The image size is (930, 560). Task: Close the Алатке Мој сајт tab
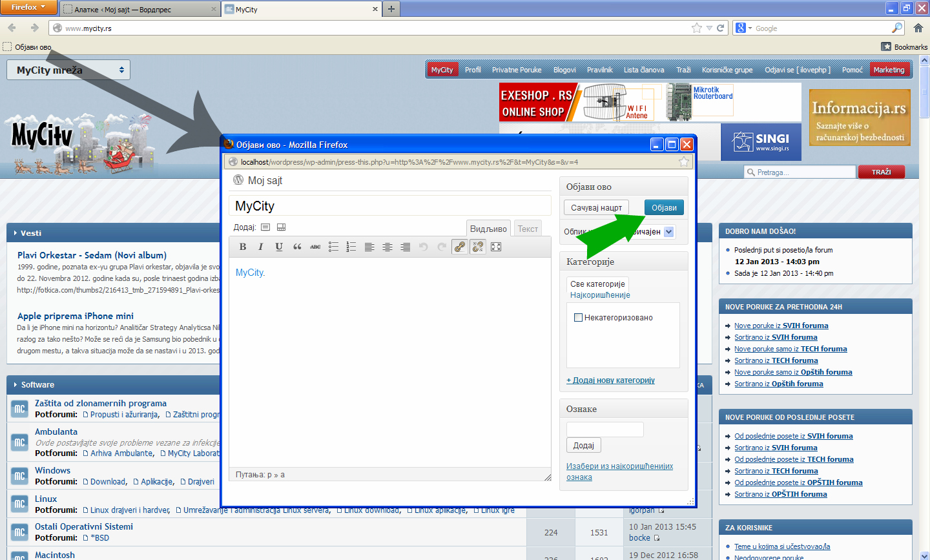[214, 10]
